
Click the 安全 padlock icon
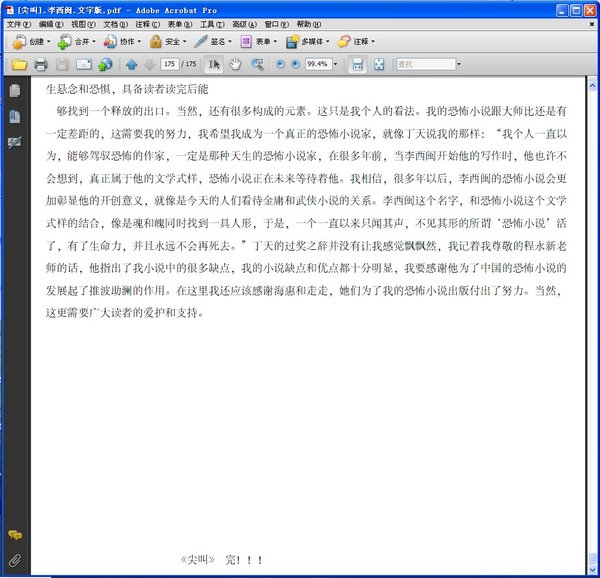coord(155,42)
